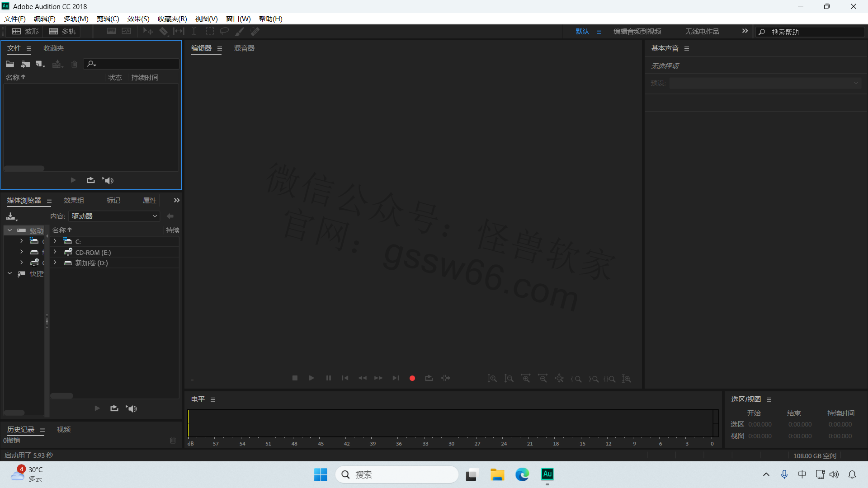Toggle Spectral Pitch Display
868x488 pixels.
click(x=127, y=31)
